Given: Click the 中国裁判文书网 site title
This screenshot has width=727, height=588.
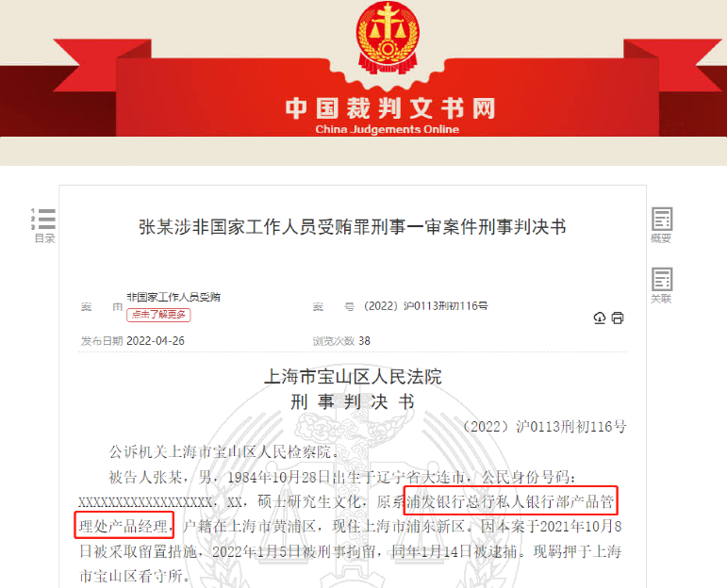Looking at the screenshot, I should [x=390, y=108].
